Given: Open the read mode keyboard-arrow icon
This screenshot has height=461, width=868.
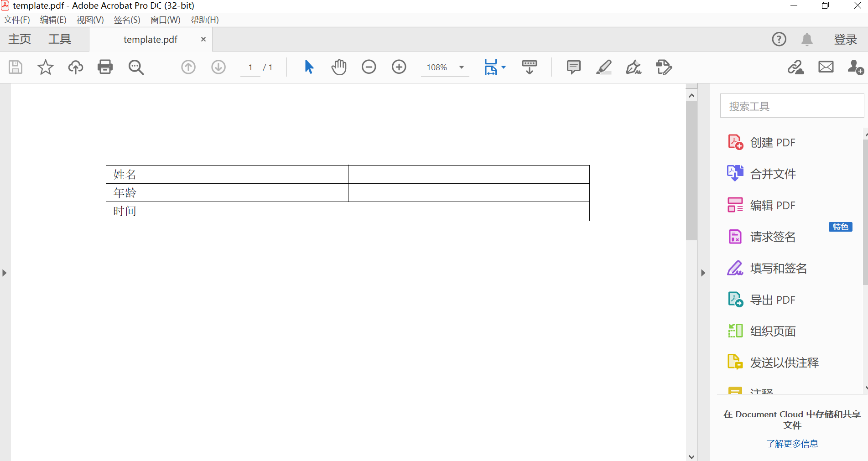Looking at the screenshot, I should click(x=530, y=67).
